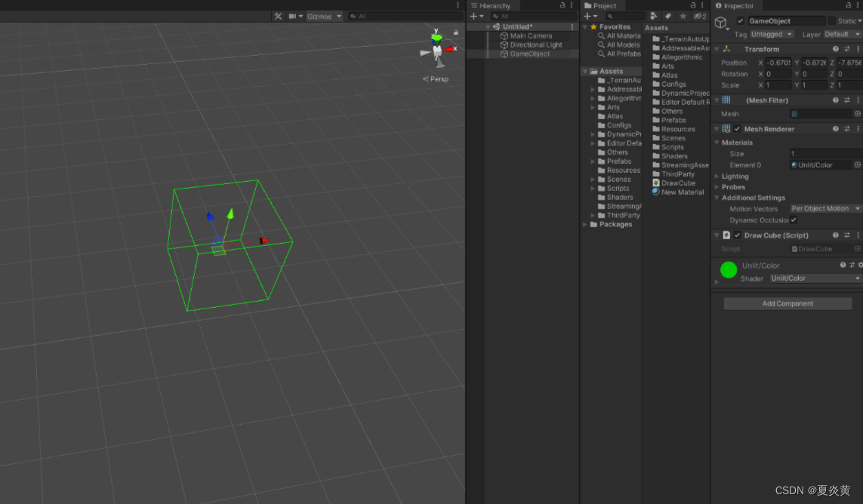863x504 pixels.
Task: Collapse the Favorites section
Action: 585,27
